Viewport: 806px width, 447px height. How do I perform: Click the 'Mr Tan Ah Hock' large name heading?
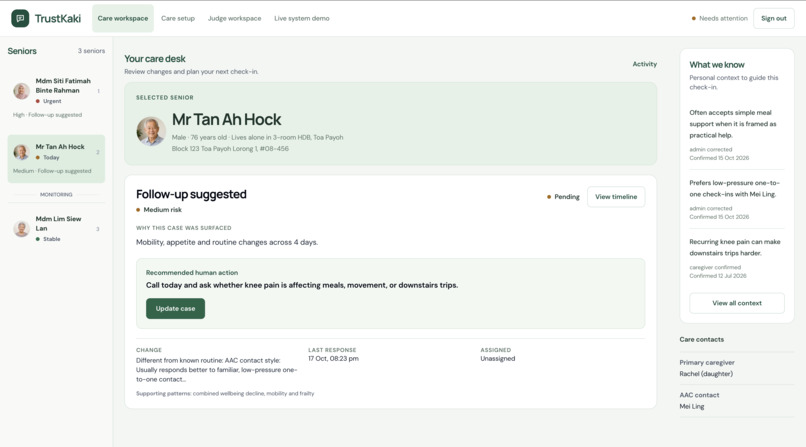coord(226,120)
